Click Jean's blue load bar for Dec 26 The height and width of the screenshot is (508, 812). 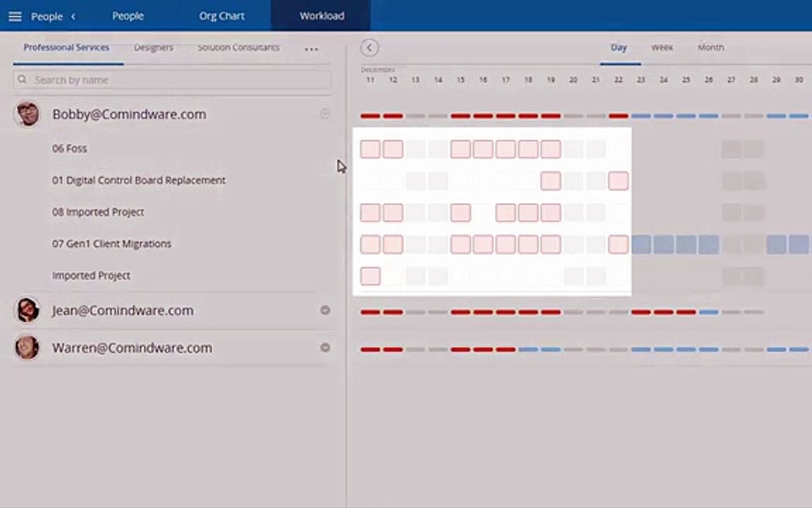[708, 312]
